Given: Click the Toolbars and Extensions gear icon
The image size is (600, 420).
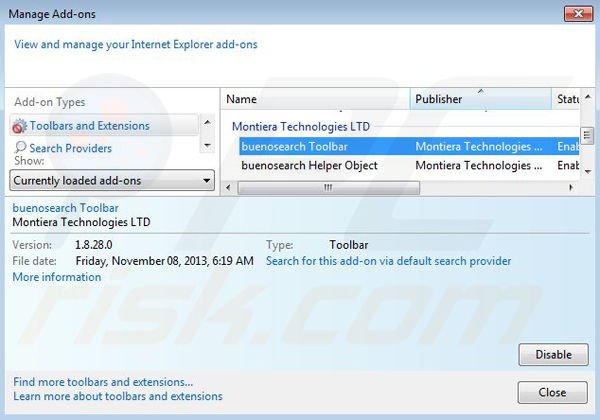Looking at the screenshot, I should click(x=20, y=126).
